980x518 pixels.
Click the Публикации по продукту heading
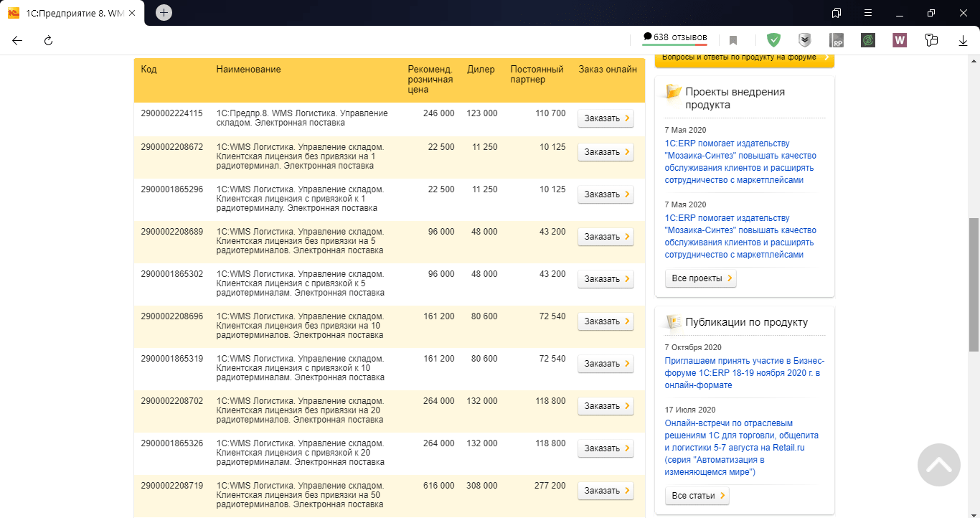pos(746,322)
